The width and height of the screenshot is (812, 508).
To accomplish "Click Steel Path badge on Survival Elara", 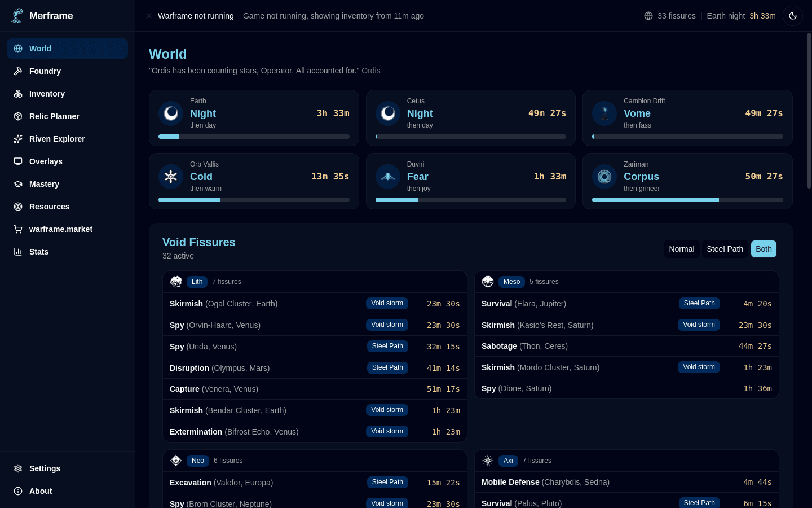I will tap(699, 303).
